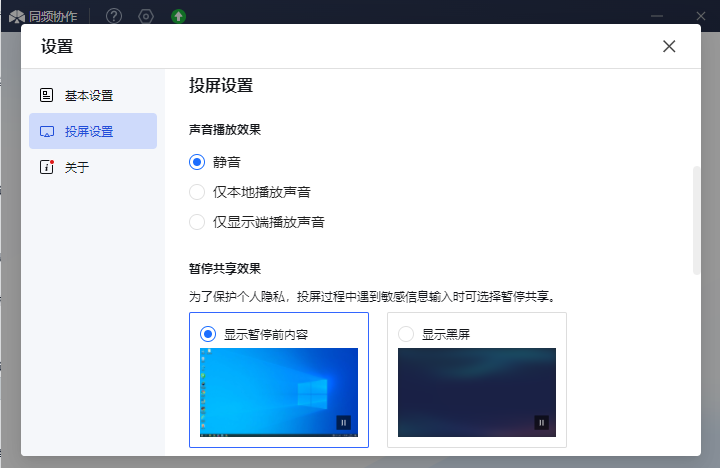Viewport: 720px width, 468px height.
Task: Click the green upgrade arrow icon
Action: click(178, 17)
